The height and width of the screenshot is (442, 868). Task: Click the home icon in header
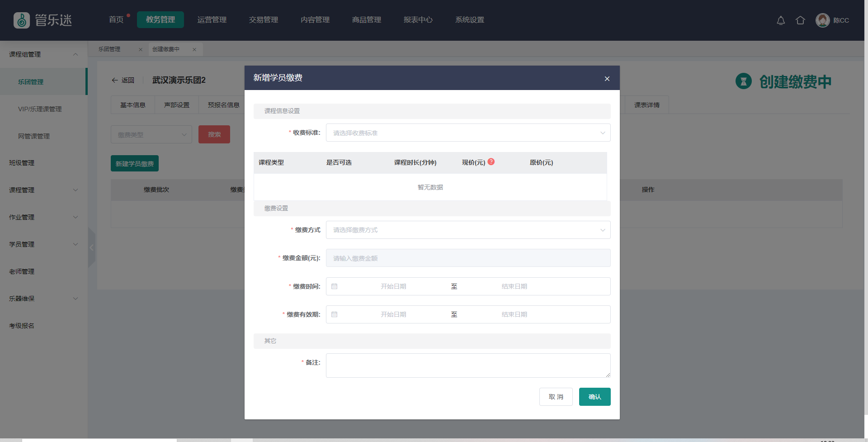coord(800,20)
